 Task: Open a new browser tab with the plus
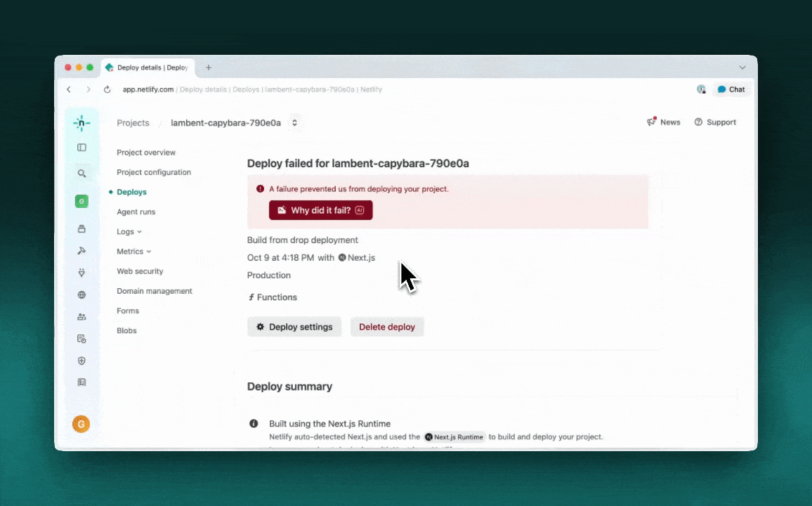[209, 67]
